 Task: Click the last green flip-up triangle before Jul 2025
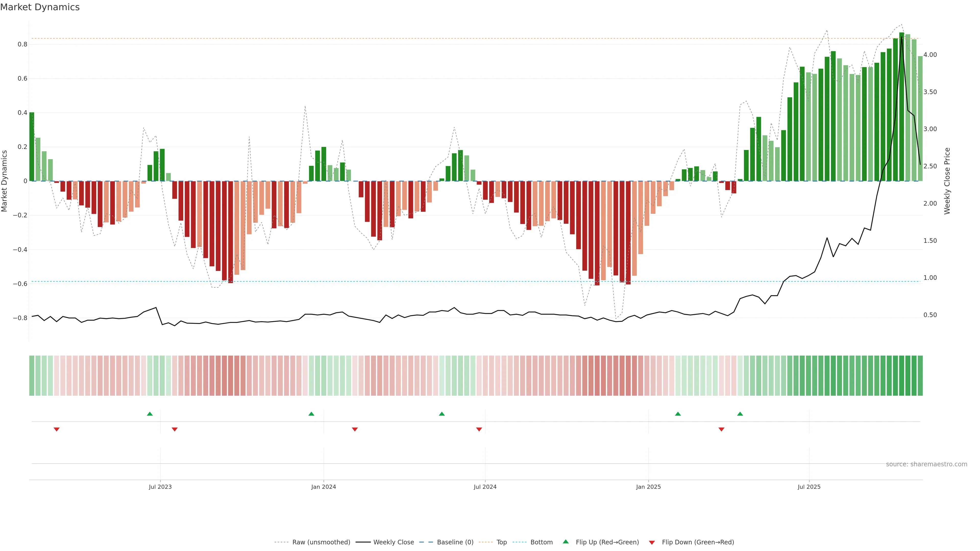740,414
